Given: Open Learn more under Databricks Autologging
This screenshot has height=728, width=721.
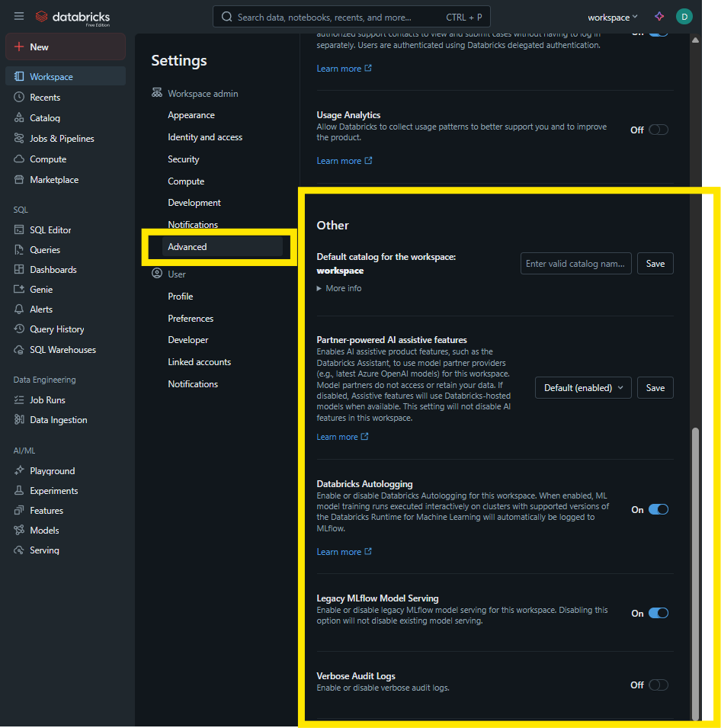Looking at the screenshot, I should point(344,552).
